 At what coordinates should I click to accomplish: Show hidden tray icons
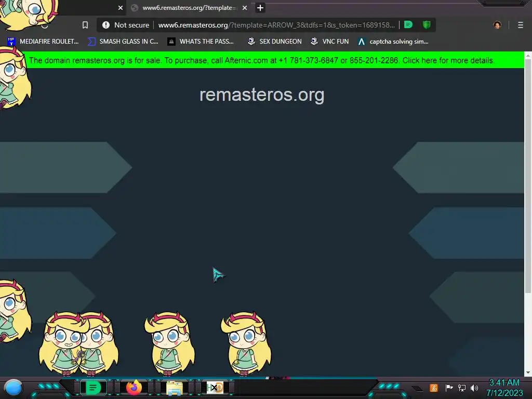pyautogui.click(x=418, y=388)
